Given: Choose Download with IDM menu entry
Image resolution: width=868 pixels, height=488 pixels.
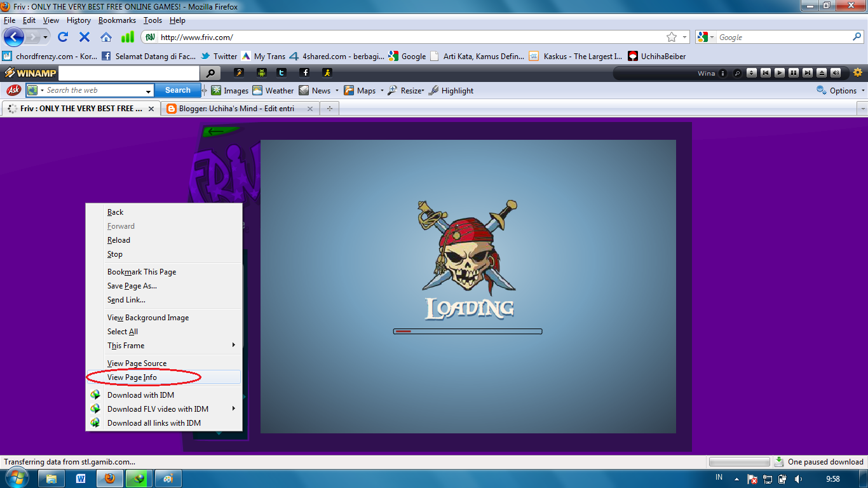Looking at the screenshot, I should (x=164, y=395).
